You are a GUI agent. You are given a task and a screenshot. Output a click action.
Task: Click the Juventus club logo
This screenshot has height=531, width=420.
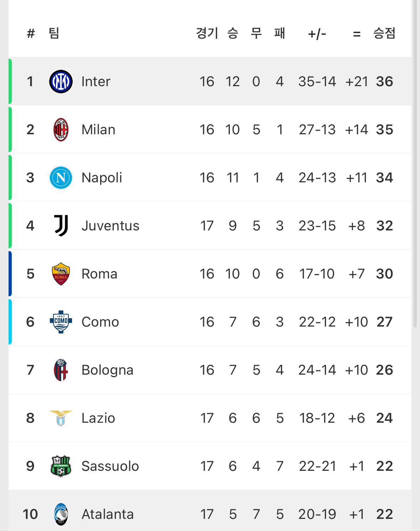61,225
